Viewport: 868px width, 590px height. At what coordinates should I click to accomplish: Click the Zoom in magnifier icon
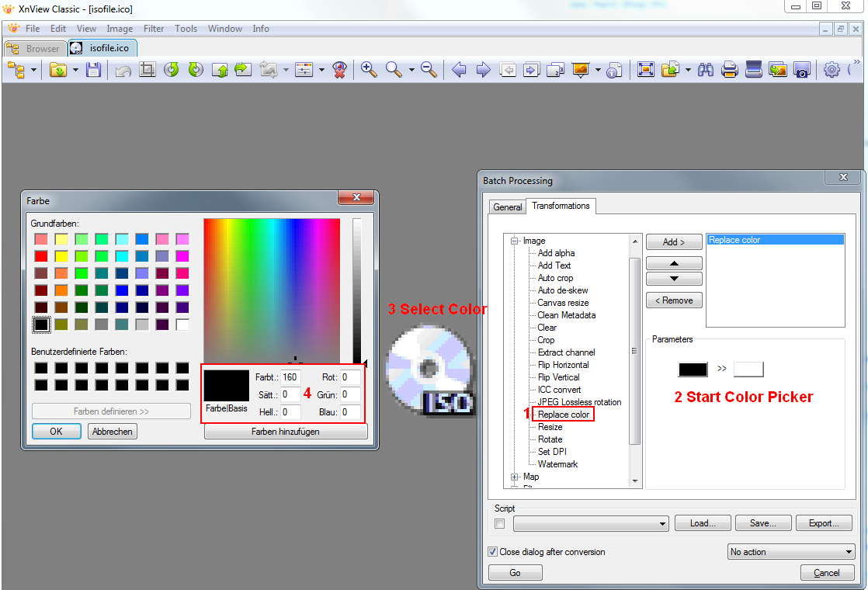pos(369,70)
